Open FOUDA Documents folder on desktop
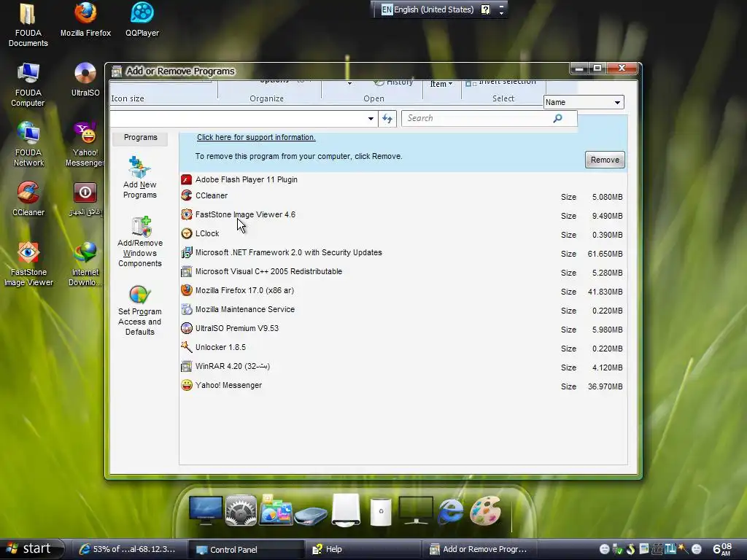The height and width of the screenshot is (560, 747). click(28, 25)
